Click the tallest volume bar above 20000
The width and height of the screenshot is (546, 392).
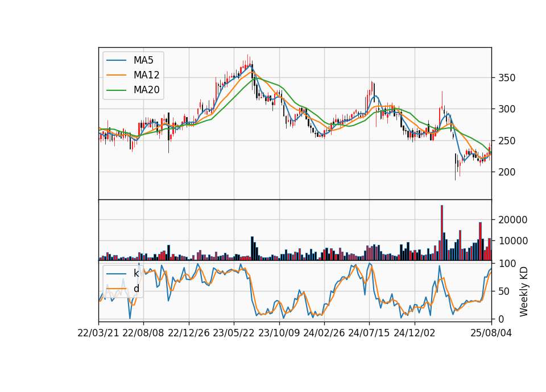click(x=442, y=233)
